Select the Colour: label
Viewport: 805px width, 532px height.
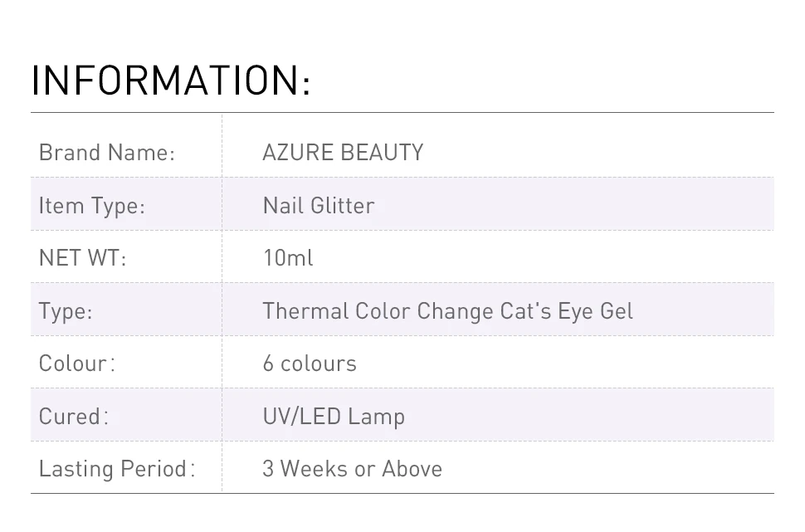pos(77,364)
